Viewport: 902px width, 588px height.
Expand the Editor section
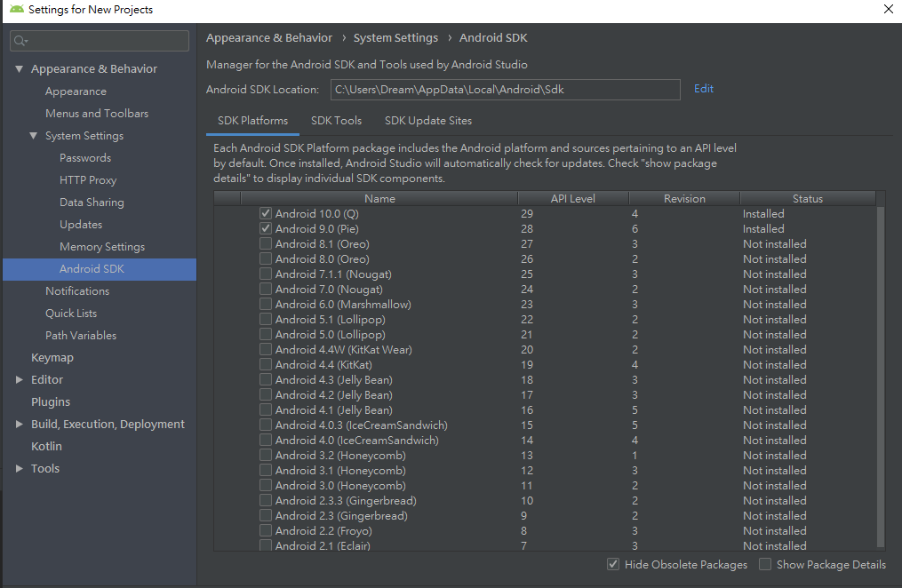20,379
